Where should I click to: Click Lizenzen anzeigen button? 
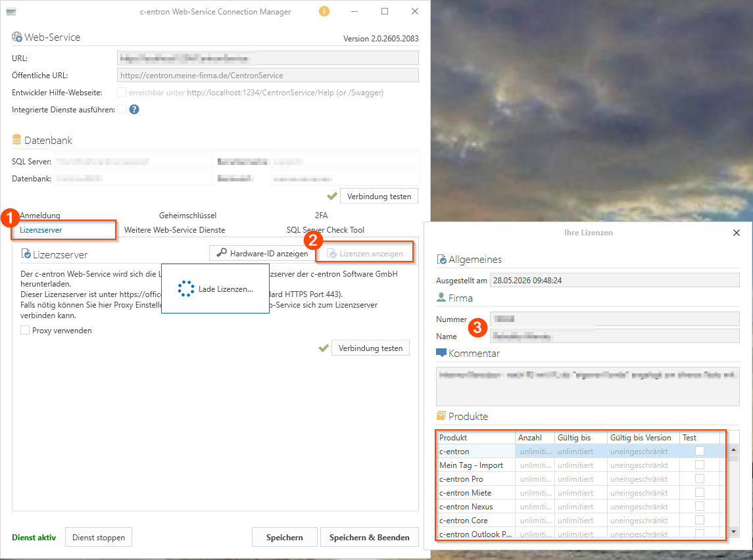[x=364, y=253]
